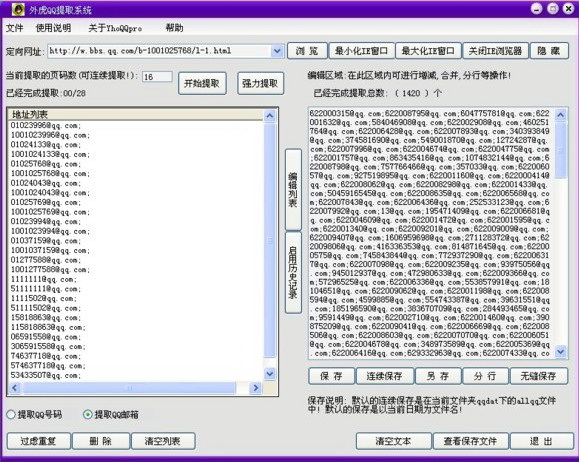Click the vertical 启用历史记录 button
This screenshot has height=462, width=579.
tap(293, 273)
